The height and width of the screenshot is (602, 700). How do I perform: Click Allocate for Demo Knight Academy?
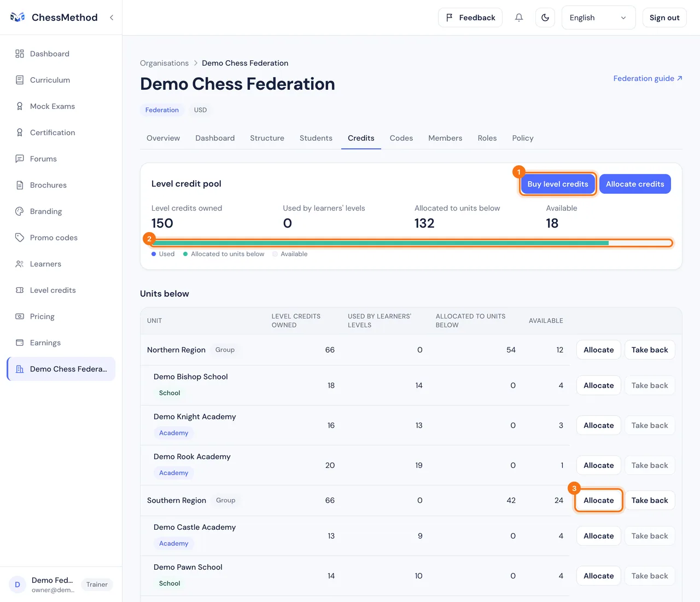tap(599, 425)
